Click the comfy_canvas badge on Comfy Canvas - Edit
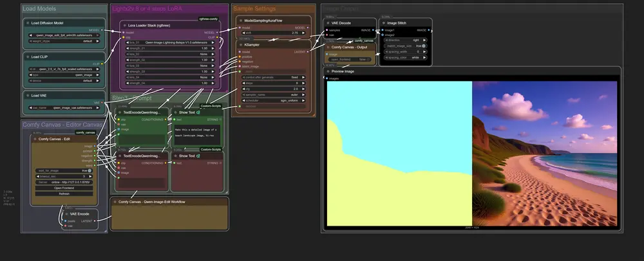Screen dimensions: 644x261 tap(86, 132)
